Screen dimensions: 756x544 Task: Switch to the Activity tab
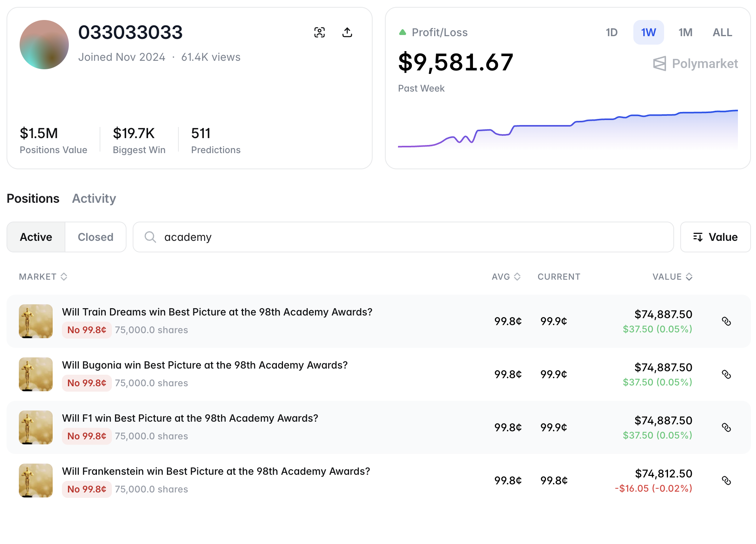tap(94, 199)
